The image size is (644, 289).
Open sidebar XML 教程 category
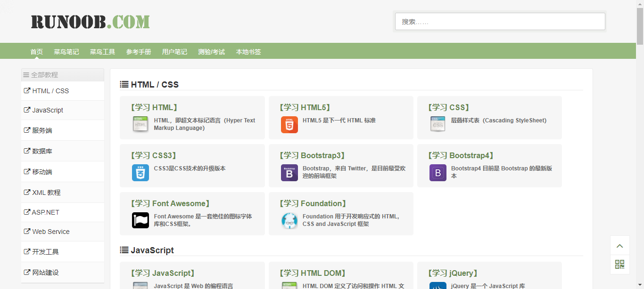tap(63, 193)
